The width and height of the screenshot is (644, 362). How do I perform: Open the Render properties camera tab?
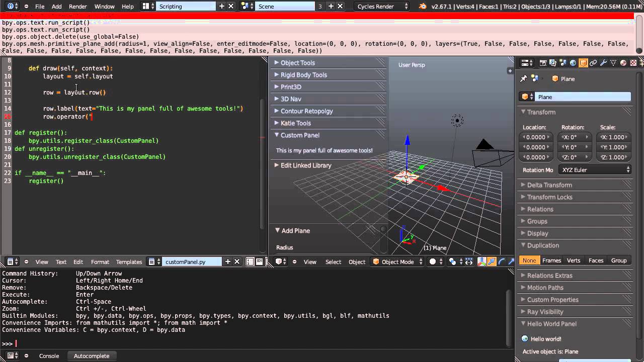point(543,63)
